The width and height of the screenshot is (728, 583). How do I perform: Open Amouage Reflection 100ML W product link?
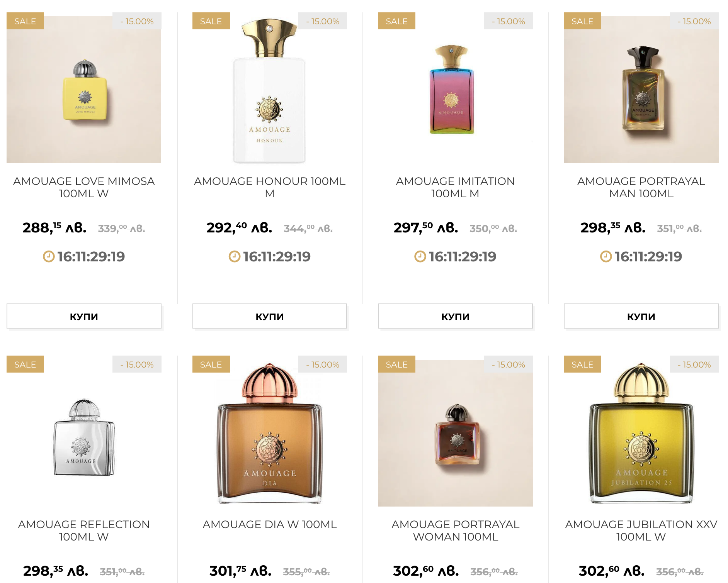84,530
